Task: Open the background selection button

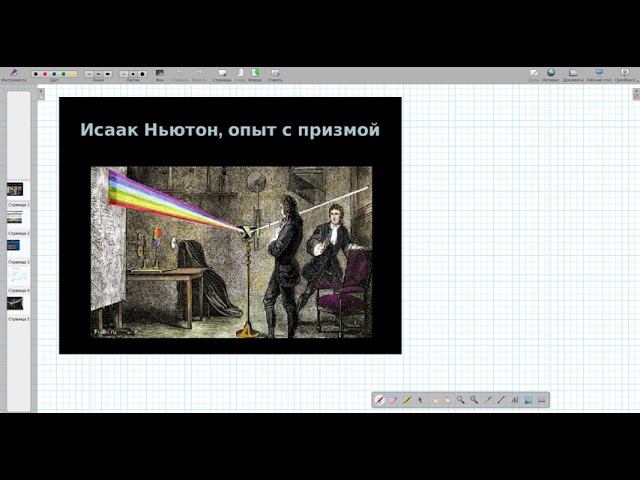Action: [x=160, y=75]
